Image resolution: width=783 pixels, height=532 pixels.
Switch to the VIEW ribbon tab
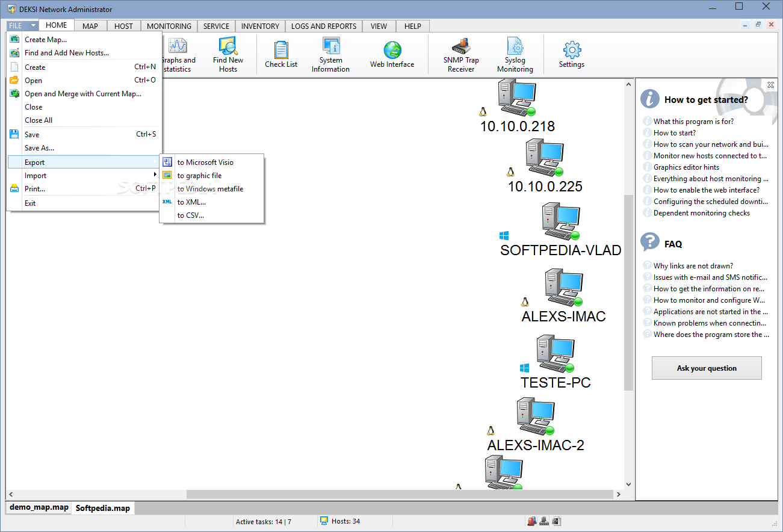click(379, 26)
